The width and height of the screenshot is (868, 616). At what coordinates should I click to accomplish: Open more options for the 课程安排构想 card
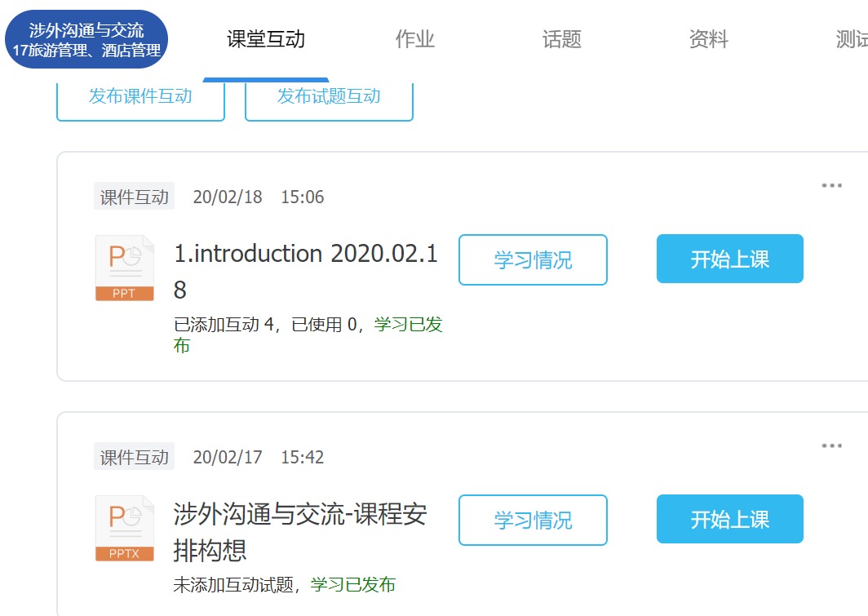831,446
